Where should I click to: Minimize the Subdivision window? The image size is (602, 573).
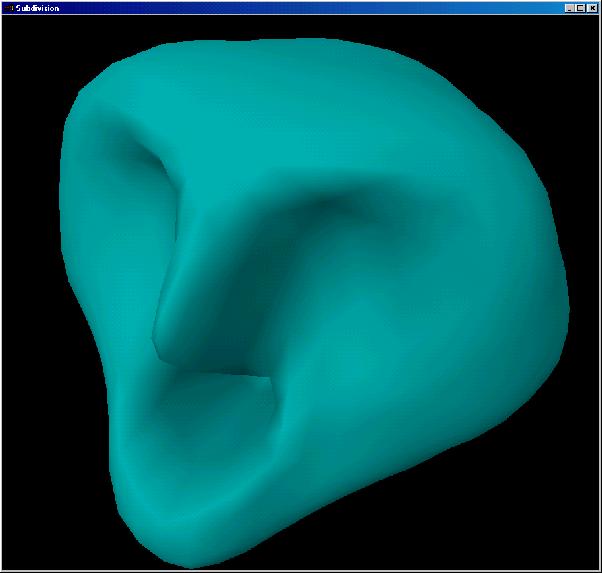pyautogui.click(x=570, y=8)
